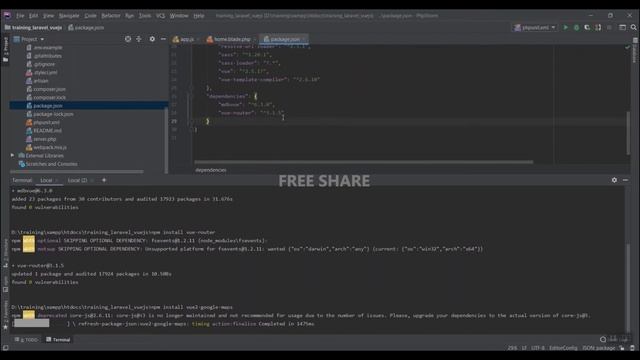Open the Project view dropdown
This screenshot has width=640, height=360.
coord(29,39)
